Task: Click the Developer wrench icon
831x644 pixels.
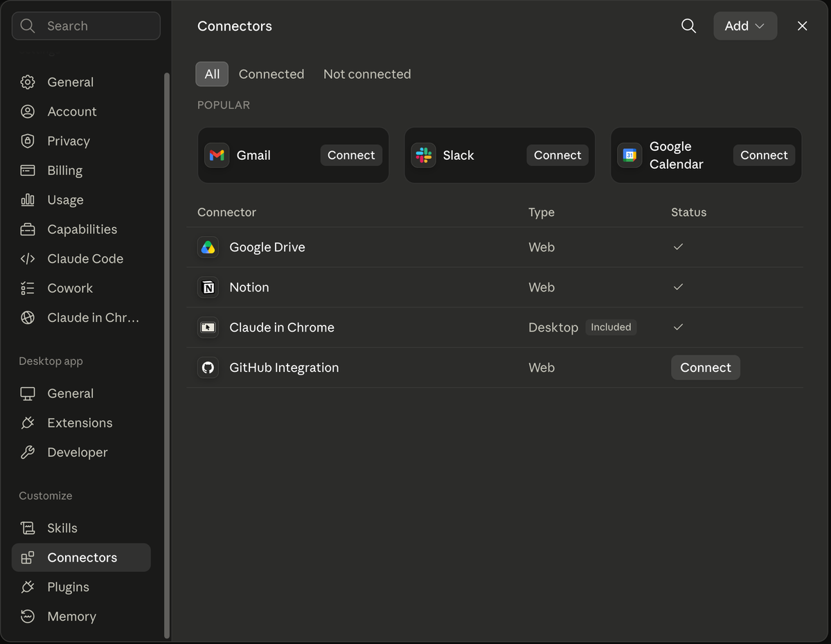Action: point(28,452)
